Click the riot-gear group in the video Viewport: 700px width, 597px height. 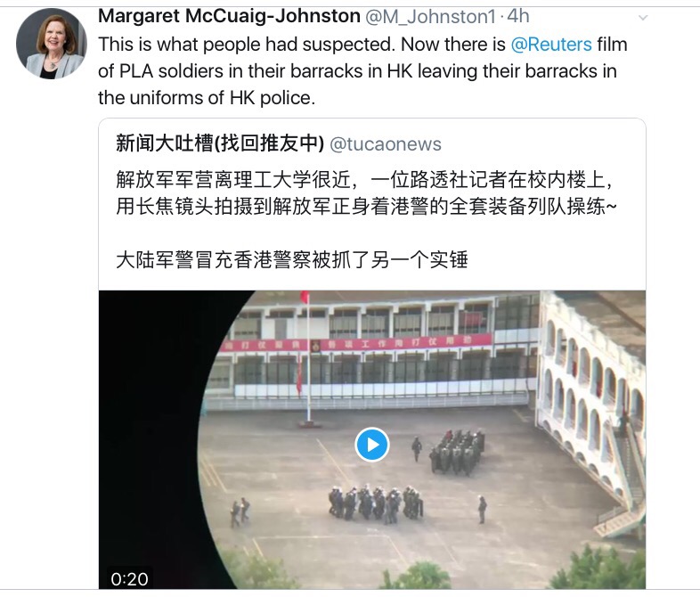coord(376,503)
